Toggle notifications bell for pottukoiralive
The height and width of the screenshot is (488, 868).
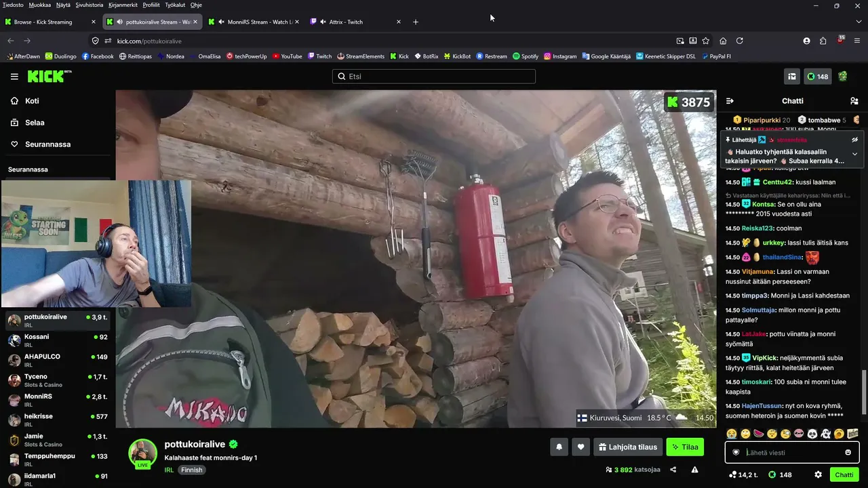coord(559,447)
